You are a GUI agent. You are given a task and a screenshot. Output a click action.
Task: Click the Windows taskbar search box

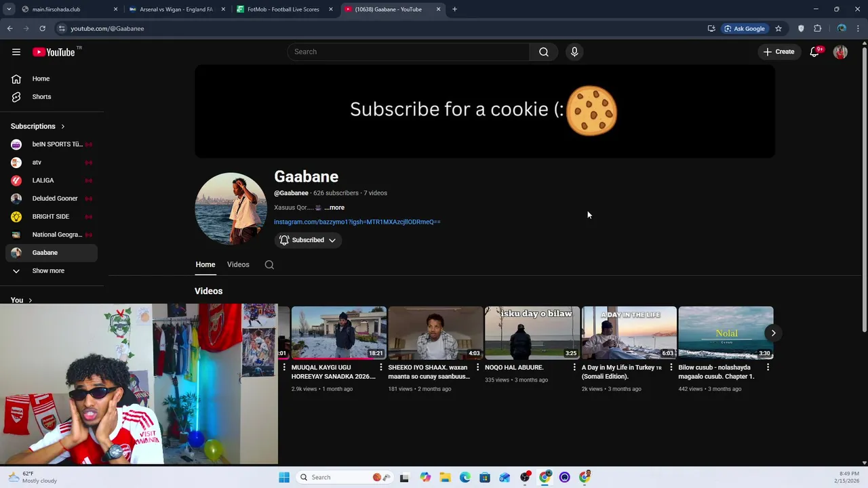pyautogui.click(x=344, y=477)
